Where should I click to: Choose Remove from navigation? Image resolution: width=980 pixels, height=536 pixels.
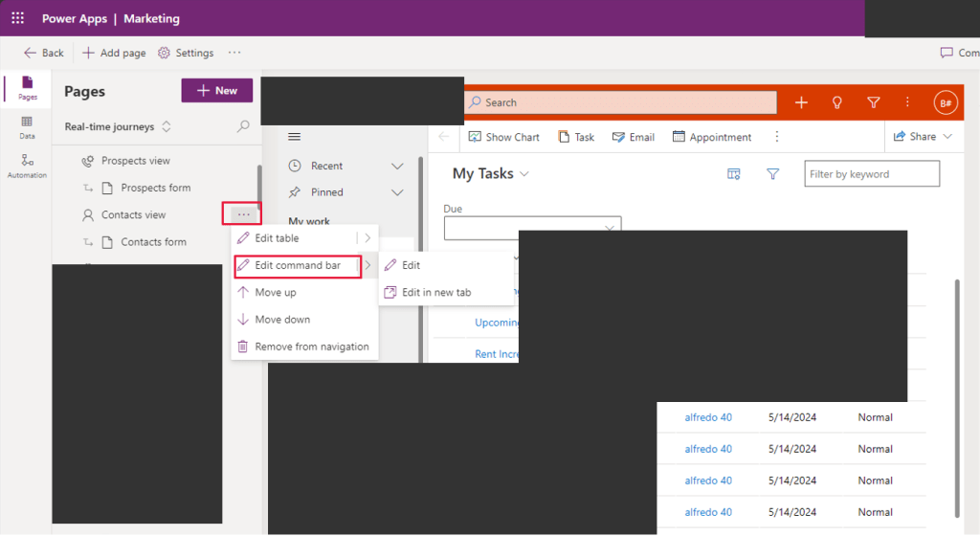click(x=311, y=346)
